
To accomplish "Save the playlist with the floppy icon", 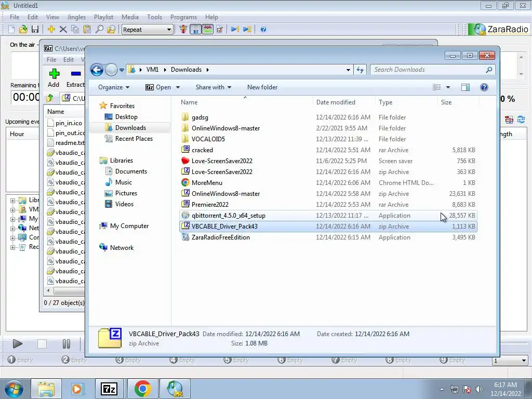I will coord(35,30).
